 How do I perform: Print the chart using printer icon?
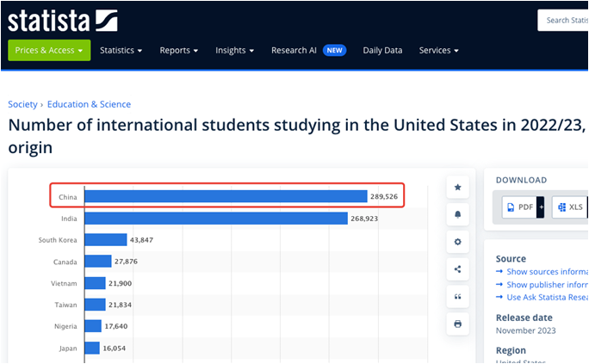457,324
